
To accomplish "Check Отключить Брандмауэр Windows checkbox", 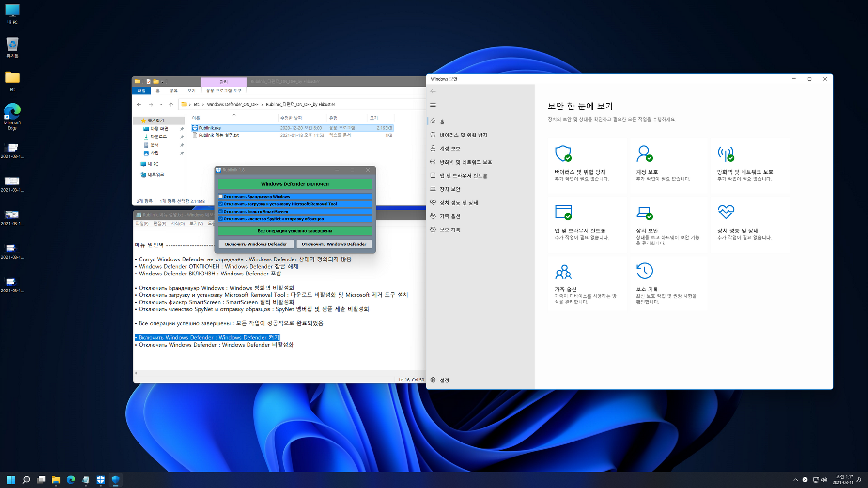I will tap(221, 197).
